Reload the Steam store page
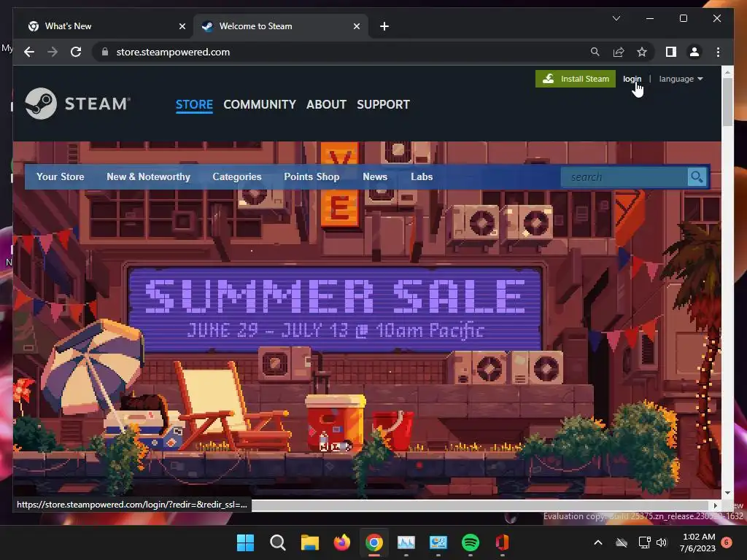The width and height of the screenshot is (747, 560). click(76, 52)
